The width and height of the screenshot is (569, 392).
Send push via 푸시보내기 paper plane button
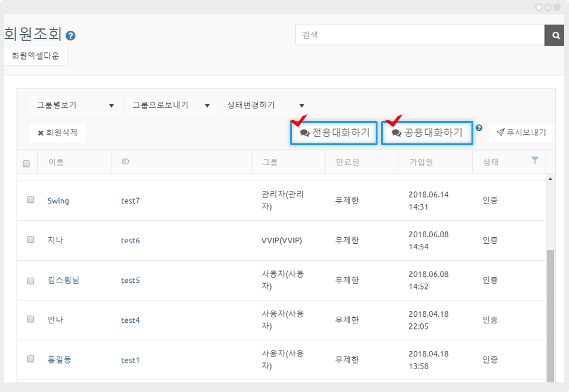tap(521, 132)
